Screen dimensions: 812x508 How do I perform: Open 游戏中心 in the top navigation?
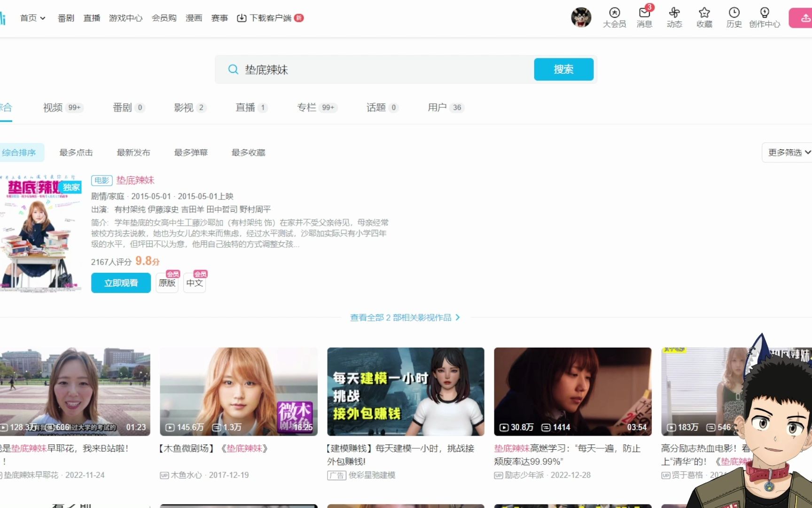tap(125, 18)
